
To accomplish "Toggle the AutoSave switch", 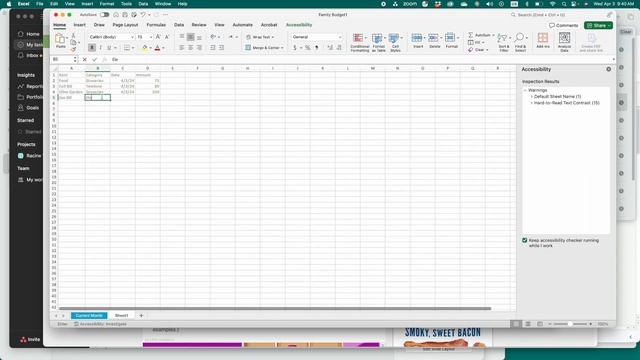I will (x=105, y=15).
